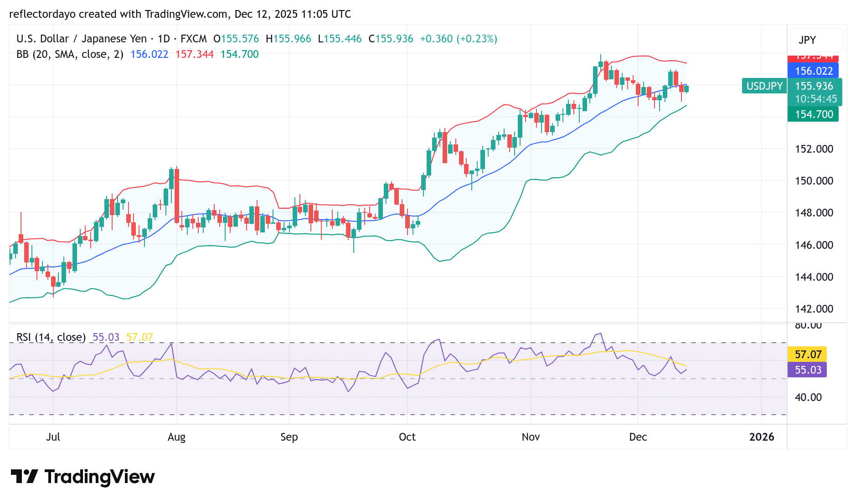The width and height of the screenshot is (856, 504).
Task: Expand the symbol title dropdown
Action: (x=82, y=39)
